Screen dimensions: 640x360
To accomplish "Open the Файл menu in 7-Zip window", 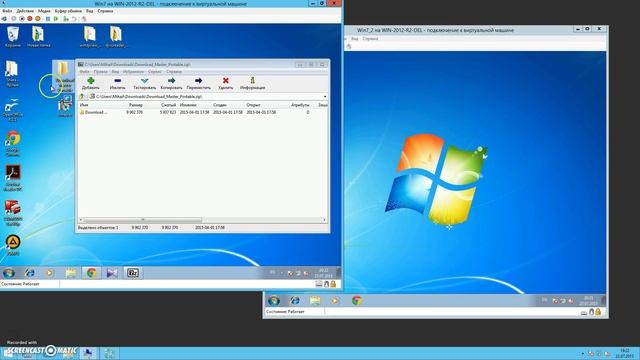I will [84, 72].
